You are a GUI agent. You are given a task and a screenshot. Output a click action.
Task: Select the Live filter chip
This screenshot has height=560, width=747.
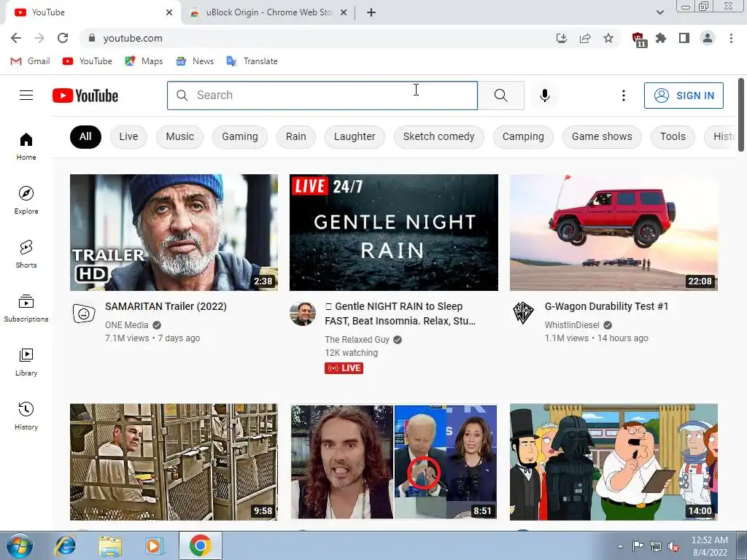click(128, 136)
